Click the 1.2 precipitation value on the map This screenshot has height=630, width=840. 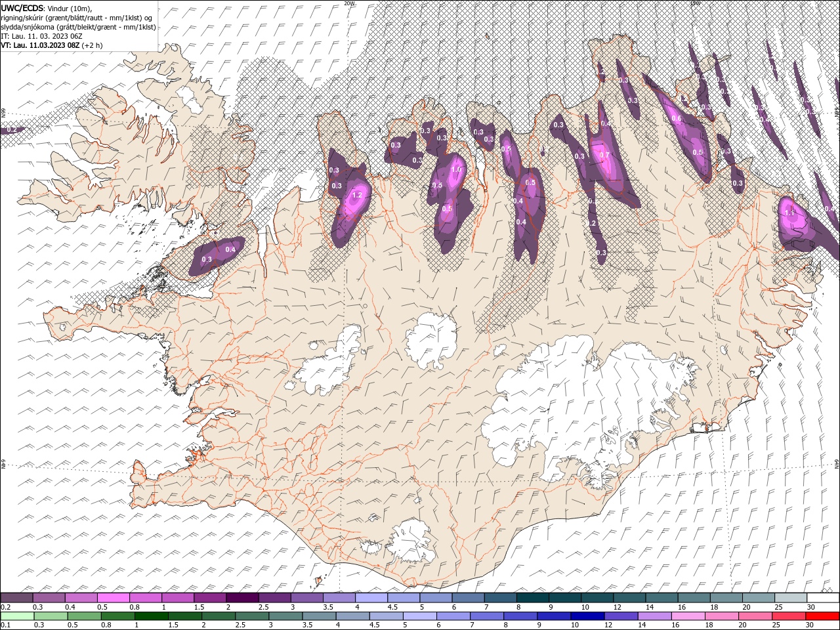tap(358, 195)
